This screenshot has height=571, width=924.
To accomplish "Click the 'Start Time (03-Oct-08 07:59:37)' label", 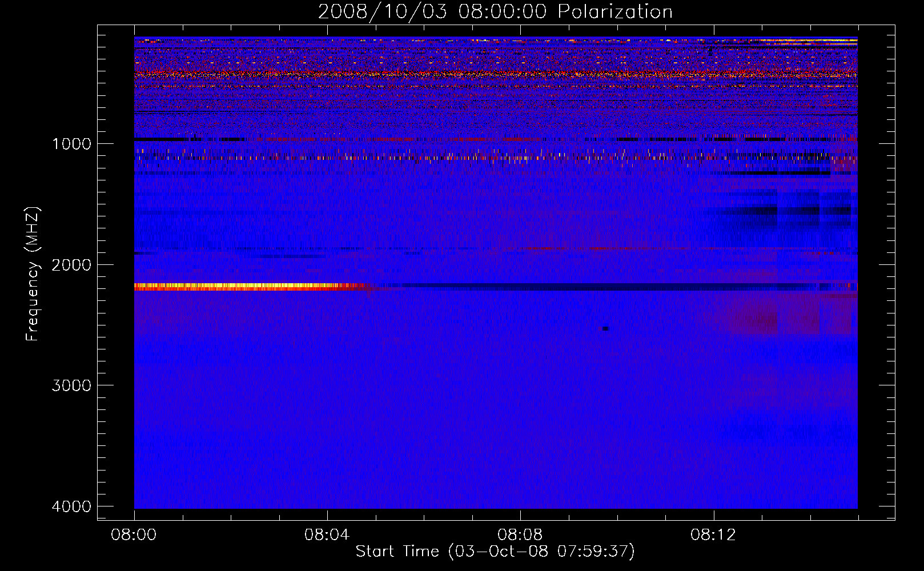I will (x=495, y=552).
